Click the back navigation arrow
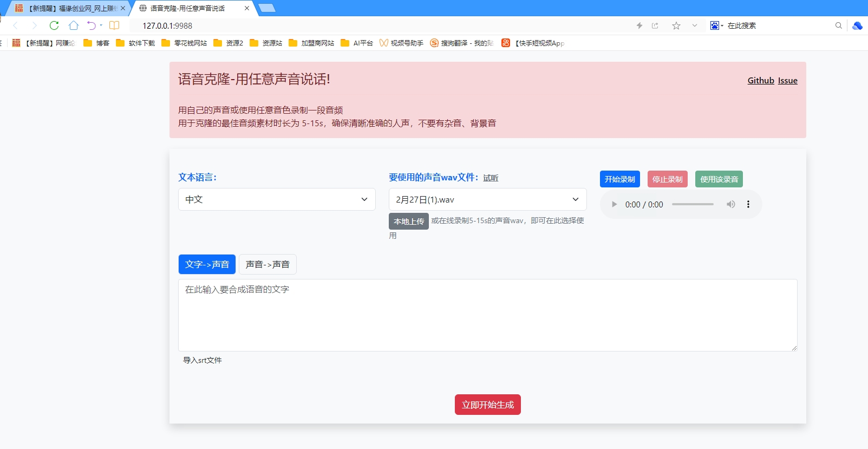The height and width of the screenshot is (449, 868). 15,25
